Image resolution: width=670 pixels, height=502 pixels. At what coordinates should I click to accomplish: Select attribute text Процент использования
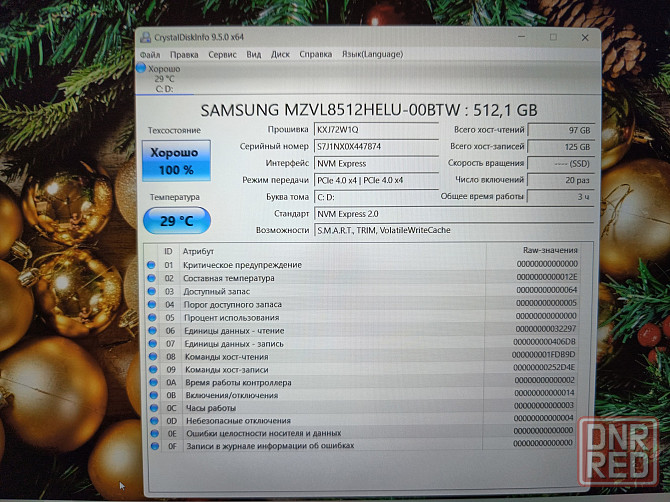point(232,317)
